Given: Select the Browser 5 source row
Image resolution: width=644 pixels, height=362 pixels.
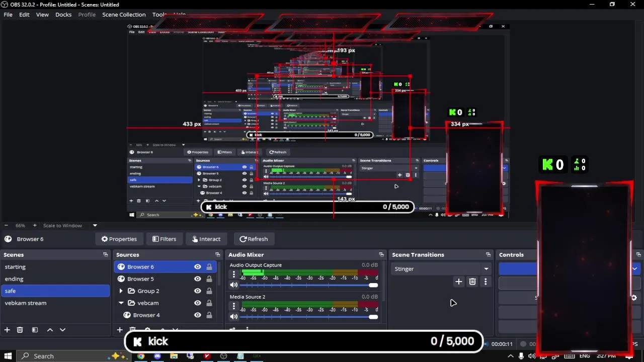Looking at the screenshot, I should 165,279.
